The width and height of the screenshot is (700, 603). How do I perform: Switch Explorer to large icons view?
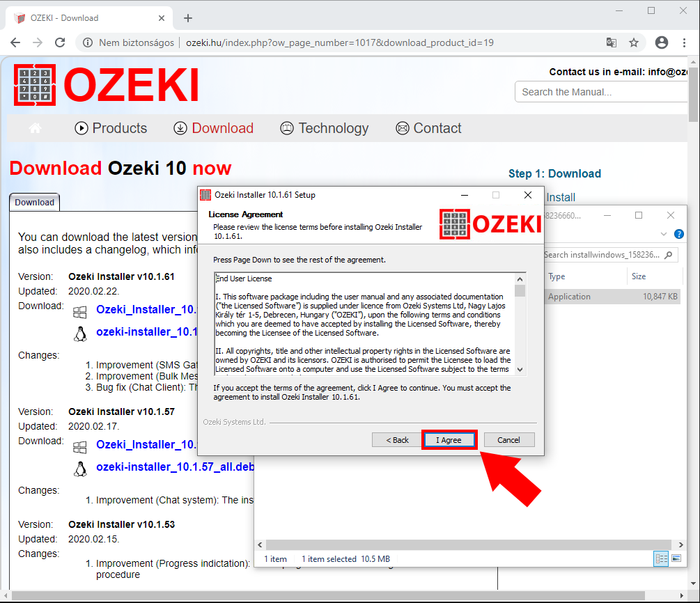[x=676, y=558]
